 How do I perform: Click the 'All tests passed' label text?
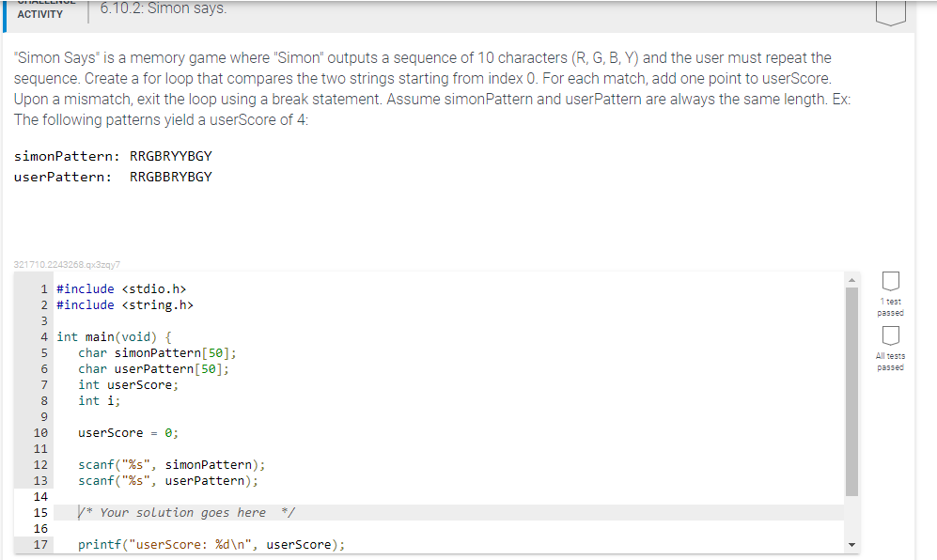click(x=890, y=362)
